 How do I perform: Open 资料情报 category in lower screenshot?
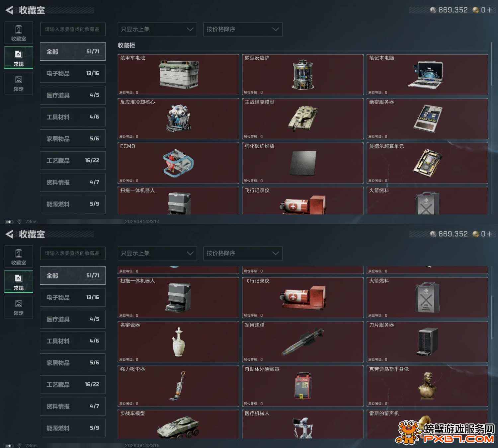(x=73, y=406)
